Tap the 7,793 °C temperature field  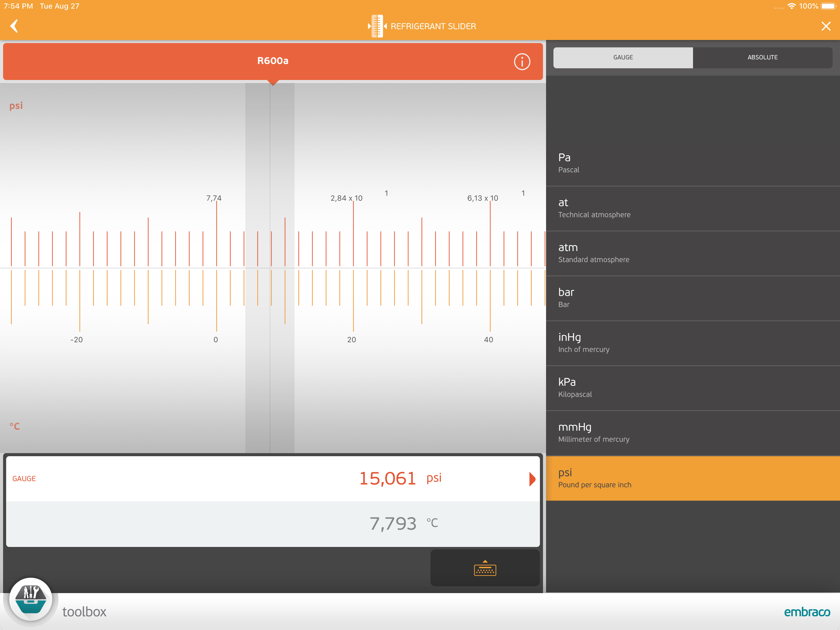pyautogui.click(x=393, y=524)
